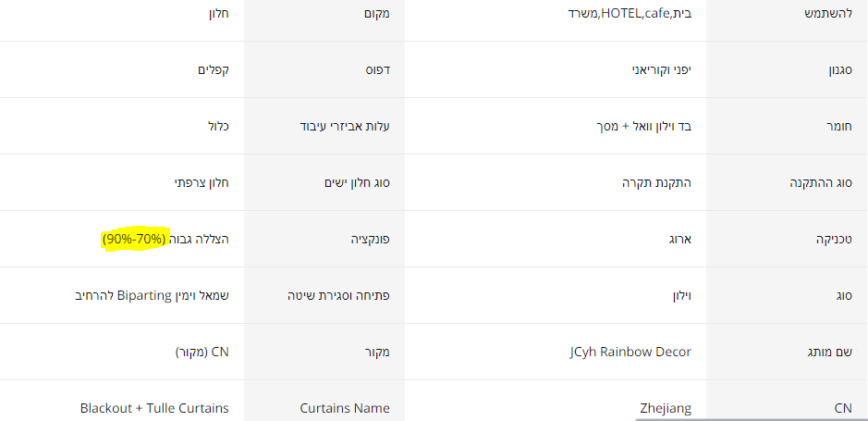Viewport: 868px width, 421px height.
Task: Click the 'Blackout + Tulle Curtains' value
Action: click(154, 408)
